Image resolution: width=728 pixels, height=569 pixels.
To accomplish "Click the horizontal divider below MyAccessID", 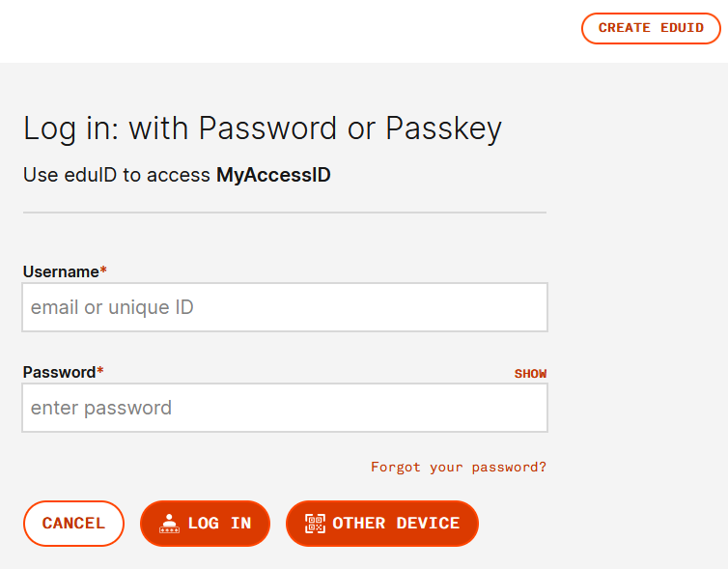I will [x=285, y=213].
